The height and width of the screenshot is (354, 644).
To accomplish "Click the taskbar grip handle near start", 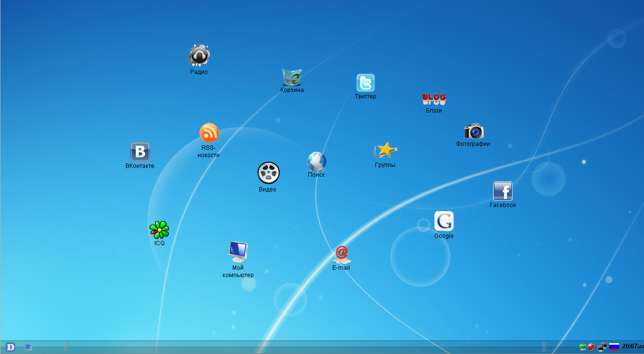I will click(x=67, y=347).
